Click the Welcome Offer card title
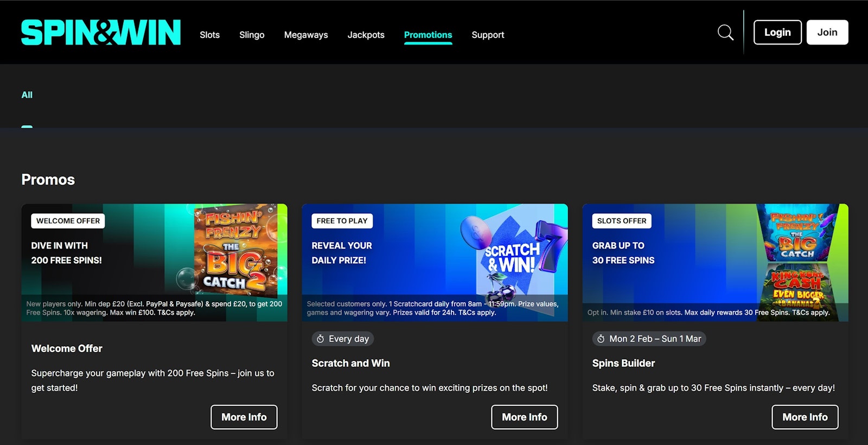Image resolution: width=868 pixels, height=445 pixels. pos(67,348)
